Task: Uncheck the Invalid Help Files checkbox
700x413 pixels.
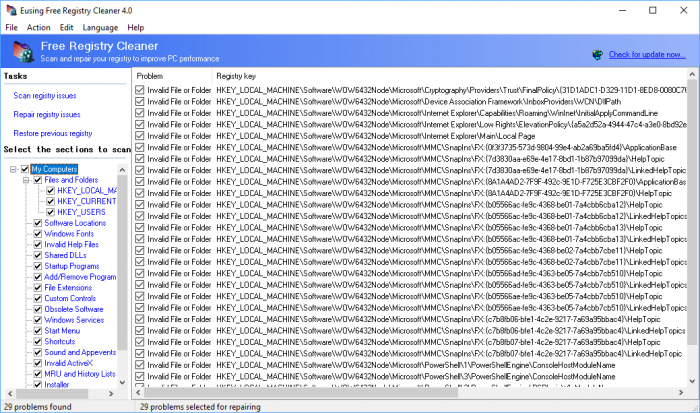Action: pos(38,245)
